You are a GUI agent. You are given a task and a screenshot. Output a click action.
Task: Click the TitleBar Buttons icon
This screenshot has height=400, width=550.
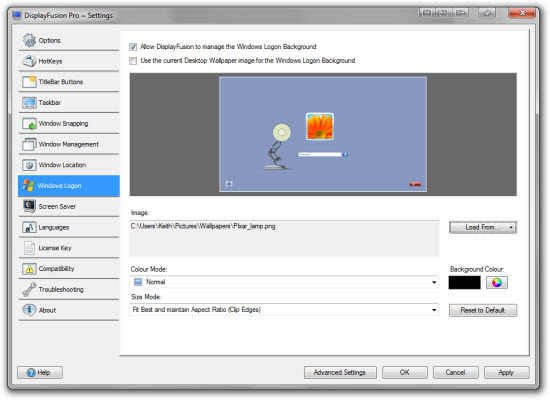[29, 82]
